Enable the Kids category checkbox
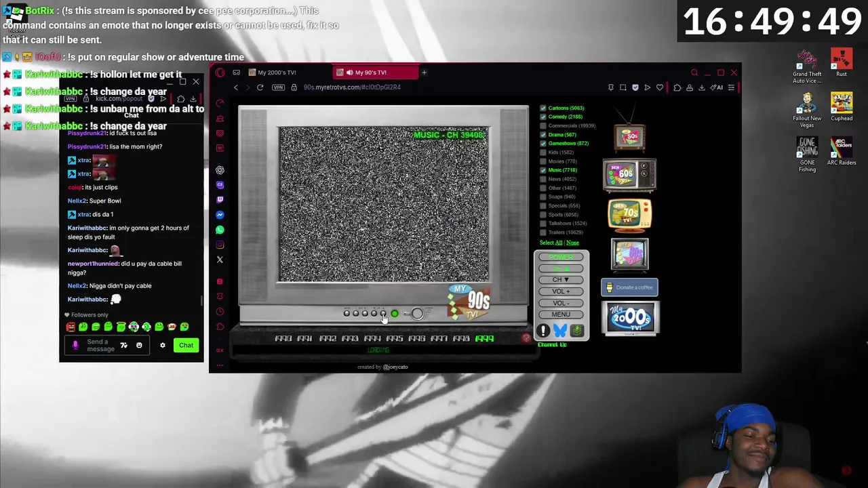Viewport: 868px width, 488px height. [543, 152]
